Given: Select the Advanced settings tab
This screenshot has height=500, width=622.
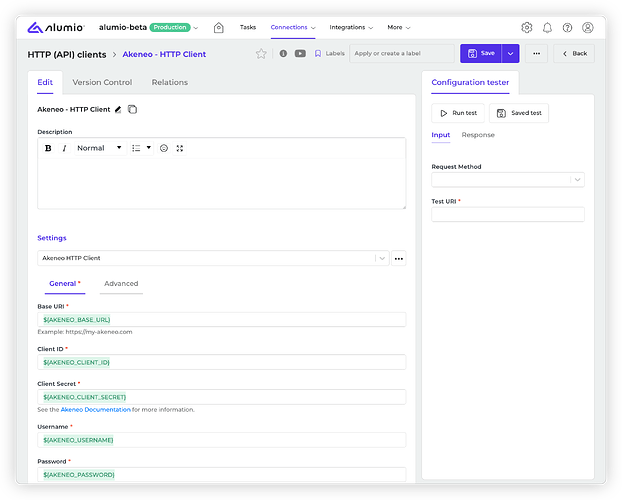Looking at the screenshot, I should 121,284.
